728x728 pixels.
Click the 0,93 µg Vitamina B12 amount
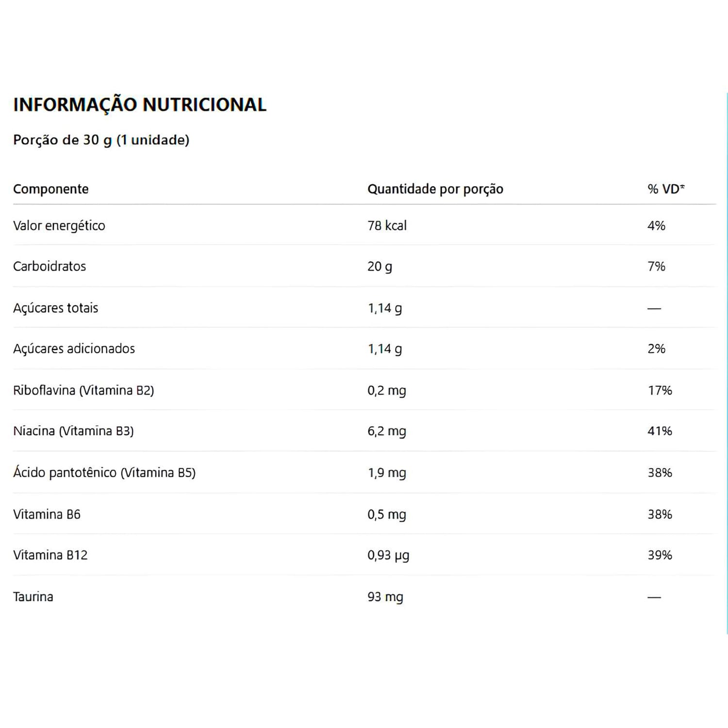click(388, 556)
